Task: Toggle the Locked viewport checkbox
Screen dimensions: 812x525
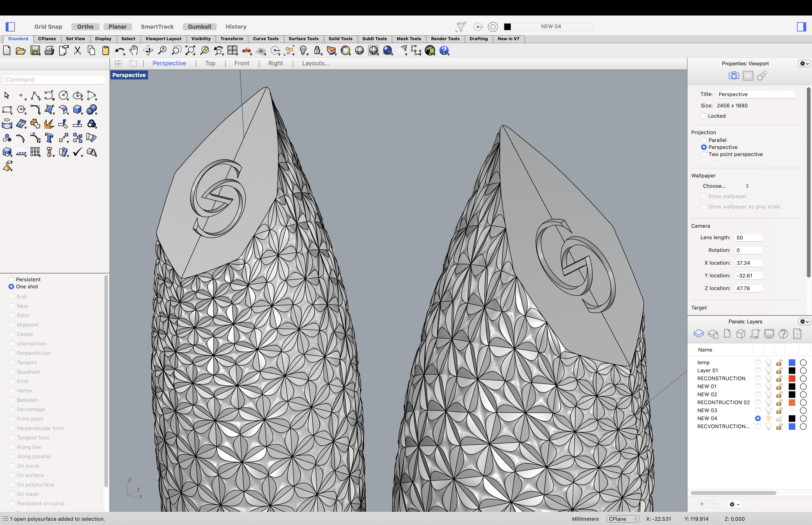Action: pyautogui.click(x=703, y=116)
